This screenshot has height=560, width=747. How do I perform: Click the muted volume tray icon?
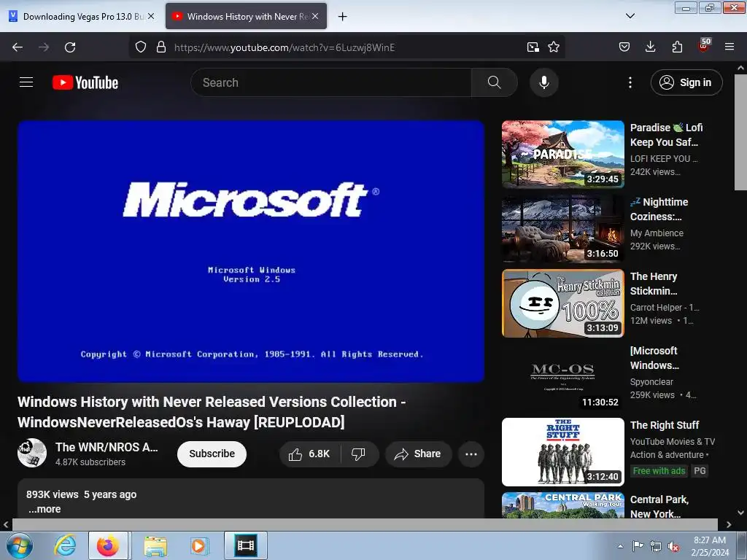(673, 547)
